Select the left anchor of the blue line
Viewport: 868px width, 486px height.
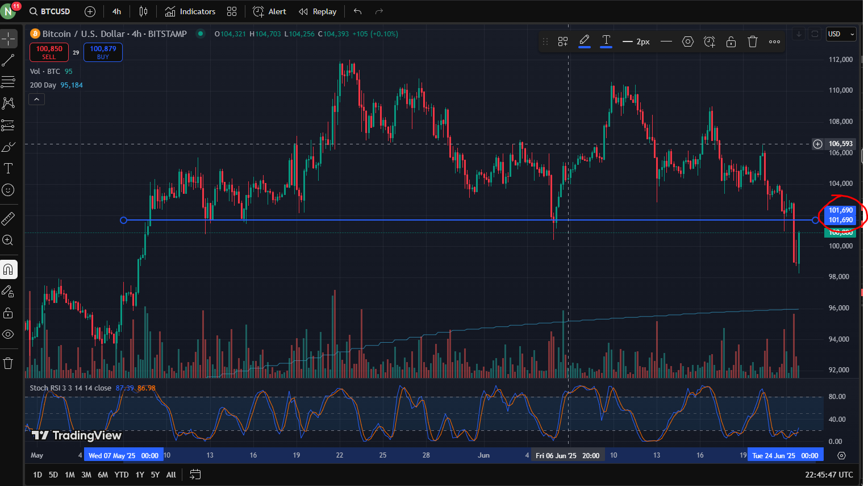[x=123, y=220]
